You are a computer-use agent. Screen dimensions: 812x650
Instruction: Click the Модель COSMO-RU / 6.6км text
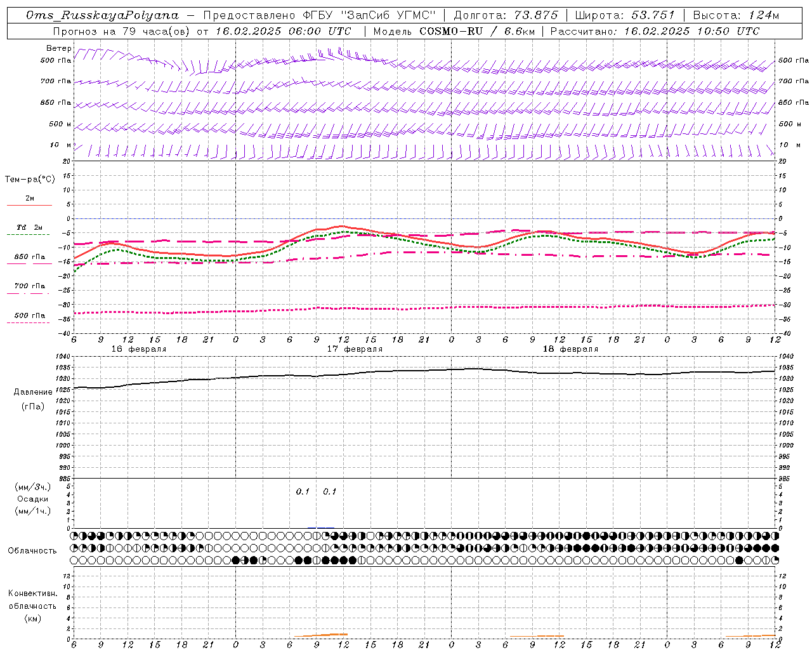coord(454,31)
